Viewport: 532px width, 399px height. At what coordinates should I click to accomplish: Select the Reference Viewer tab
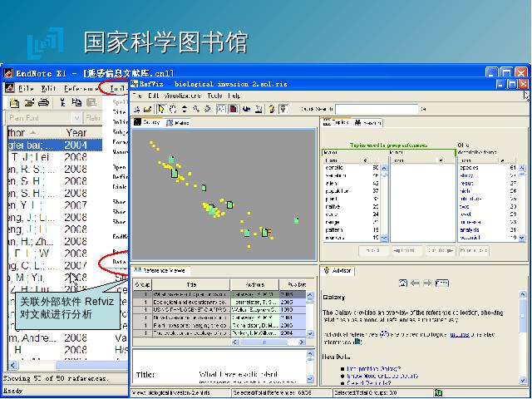tap(160, 270)
